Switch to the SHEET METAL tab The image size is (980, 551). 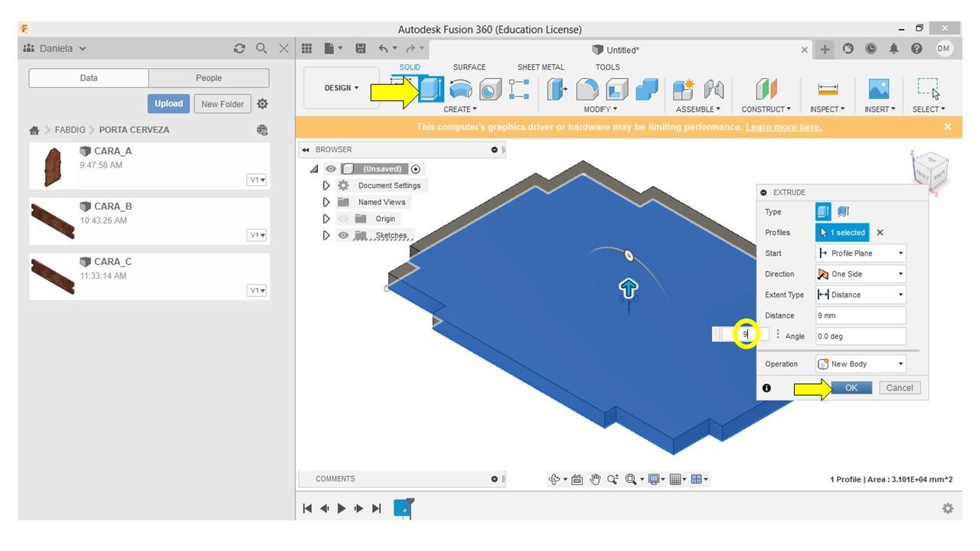pyautogui.click(x=541, y=67)
